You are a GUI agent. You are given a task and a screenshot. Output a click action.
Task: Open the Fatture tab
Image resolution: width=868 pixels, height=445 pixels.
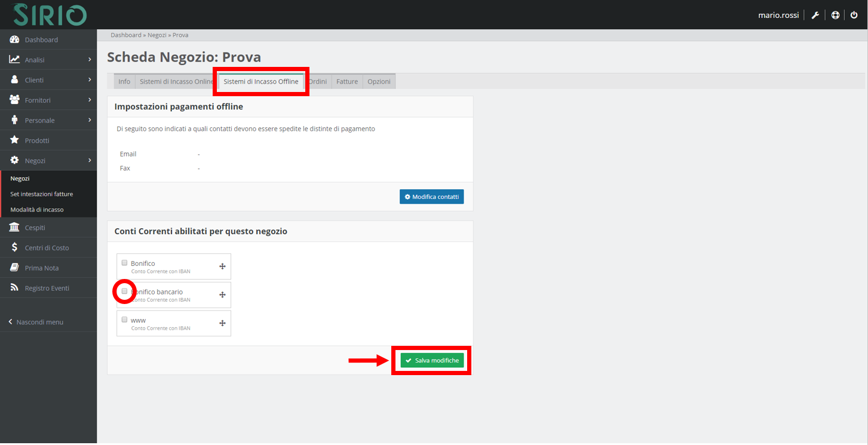pos(346,82)
